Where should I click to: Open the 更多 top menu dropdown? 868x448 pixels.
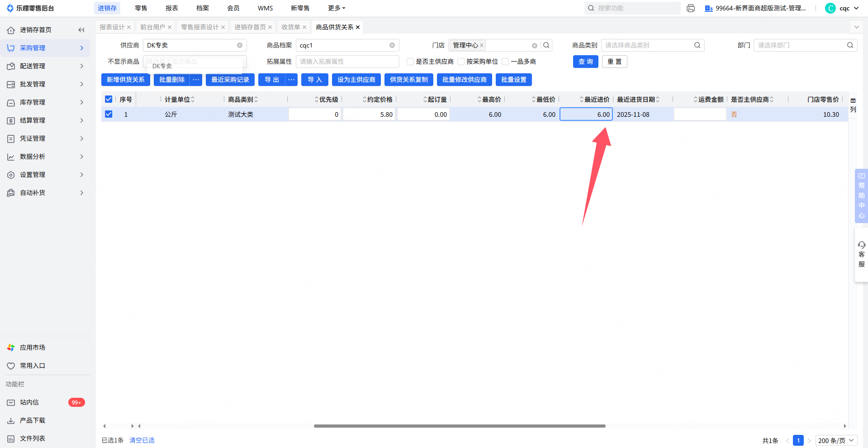337,8
